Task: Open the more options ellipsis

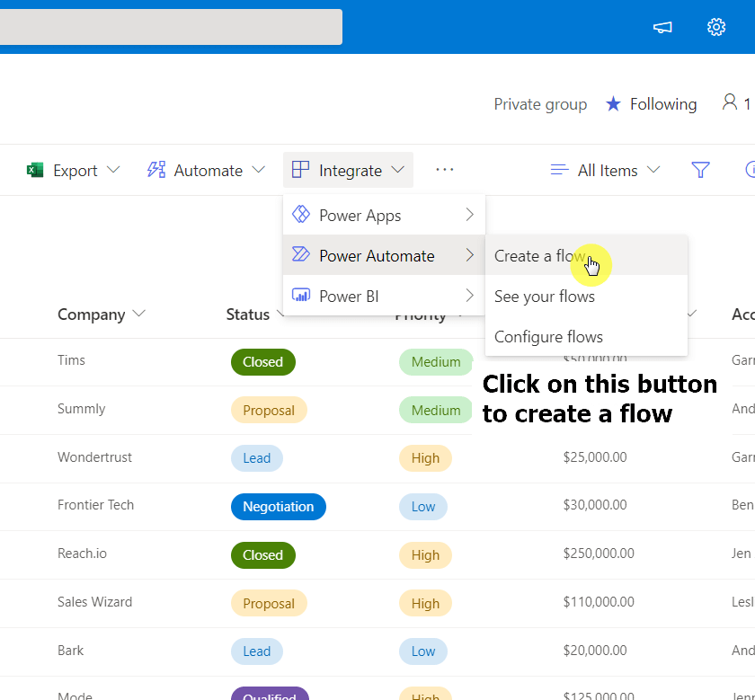Action: pos(444,170)
